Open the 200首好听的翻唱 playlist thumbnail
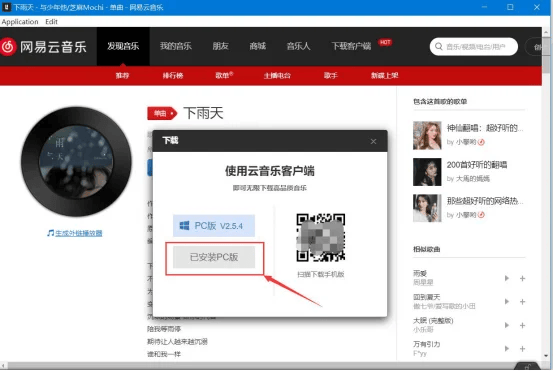Image resolution: width=553 pixels, height=371 pixels. coord(427,172)
